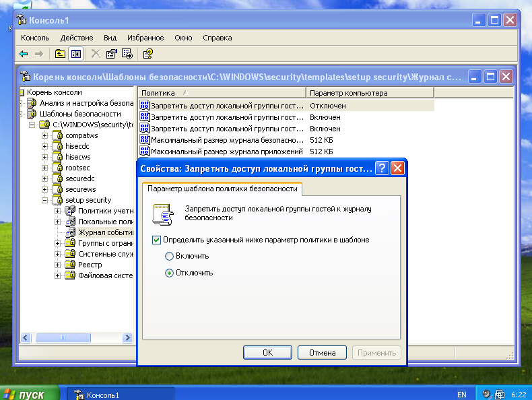Click the Локальные поли... node icon
The height and width of the screenshot is (400, 532).
(x=70, y=222)
